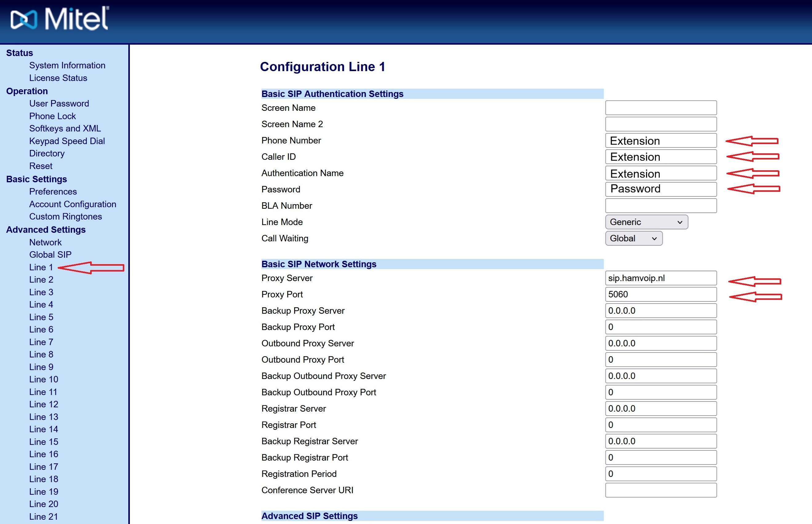The height and width of the screenshot is (524, 812).
Task: Open System Information page
Action: (67, 65)
